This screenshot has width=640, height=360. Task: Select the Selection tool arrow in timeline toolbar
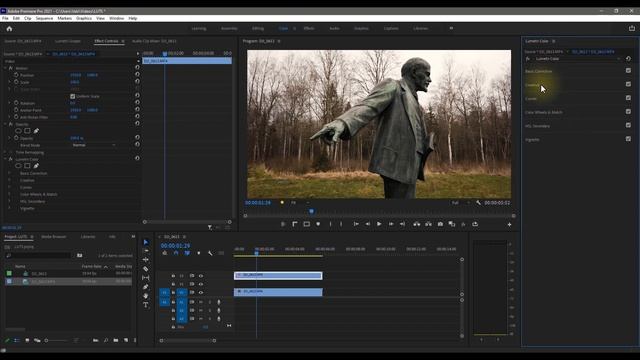coord(146,242)
